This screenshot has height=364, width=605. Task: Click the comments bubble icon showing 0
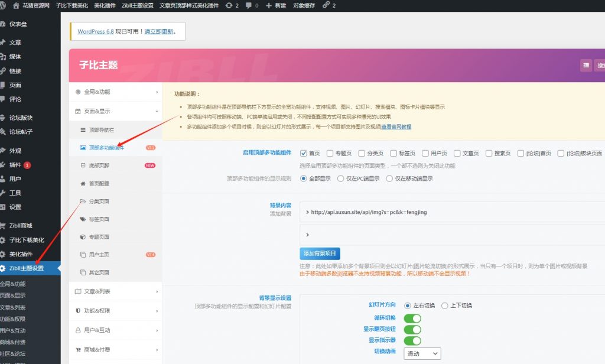(249, 5)
